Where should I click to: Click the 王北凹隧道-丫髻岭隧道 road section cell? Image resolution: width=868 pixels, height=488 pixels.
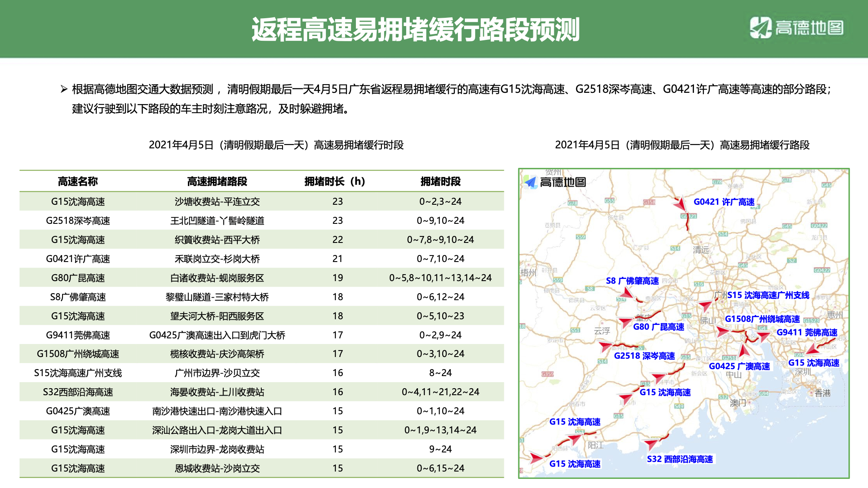[217, 221]
